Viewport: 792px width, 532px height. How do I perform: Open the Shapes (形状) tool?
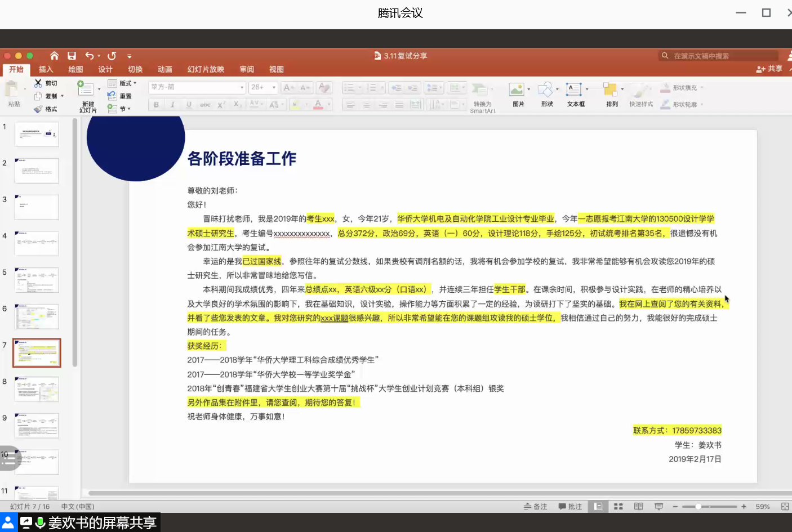(x=545, y=90)
